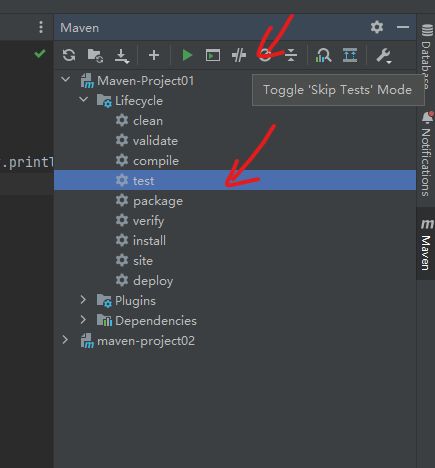Click gear icon beside clean phase
Viewport: 435px width, 468px height.
coord(122,120)
